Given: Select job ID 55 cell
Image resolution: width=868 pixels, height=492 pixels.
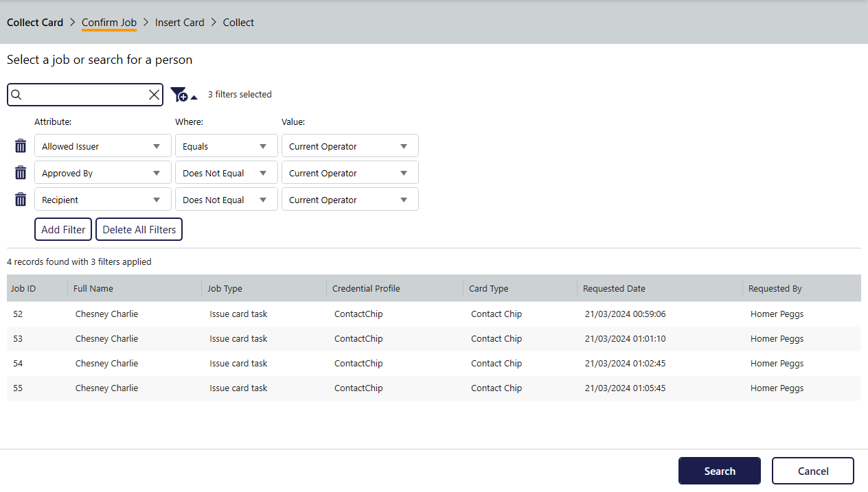Looking at the screenshot, I should 18,388.
